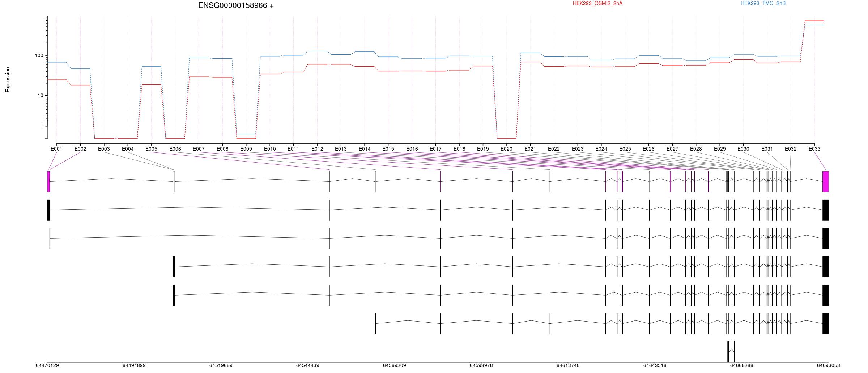Click exon label E024

601,149
